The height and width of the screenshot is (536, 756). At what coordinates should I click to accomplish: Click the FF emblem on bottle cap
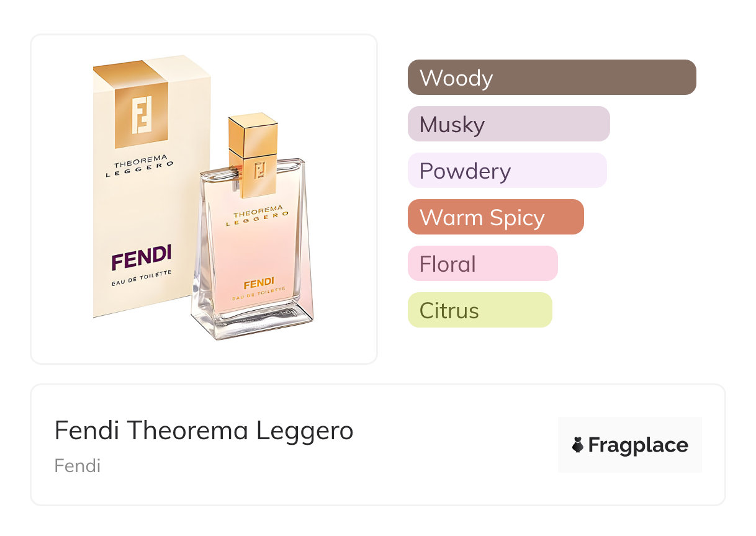(259, 170)
